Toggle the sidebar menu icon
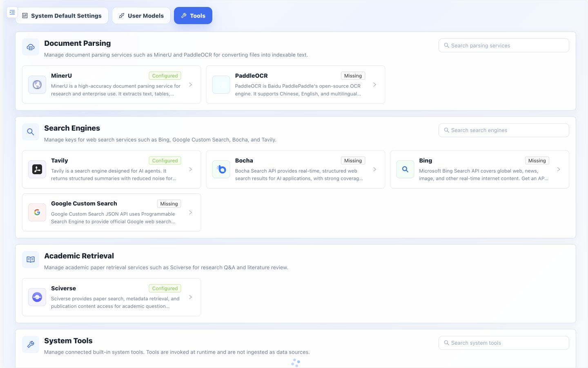 click(x=12, y=12)
